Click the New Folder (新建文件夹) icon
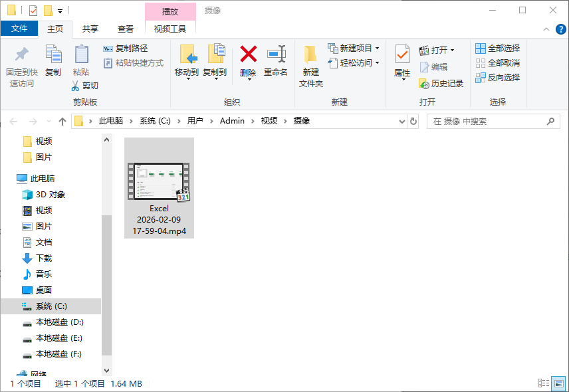This screenshot has width=569, height=392. click(x=310, y=54)
